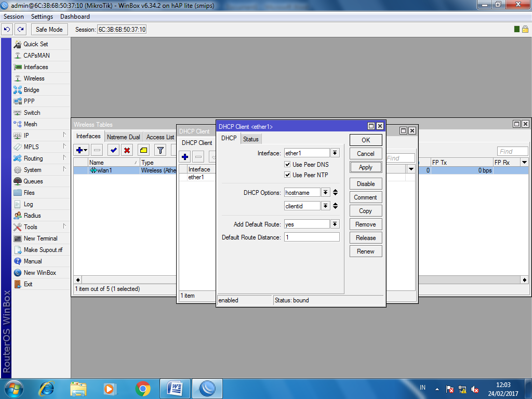Open Mesh menu item
Image resolution: width=532 pixels, height=399 pixels.
point(30,124)
